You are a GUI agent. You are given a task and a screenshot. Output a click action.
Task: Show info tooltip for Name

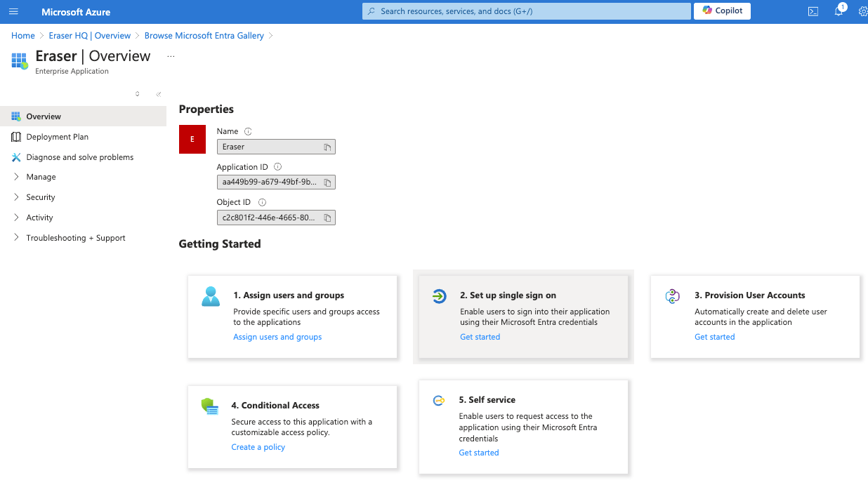coord(248,131)
